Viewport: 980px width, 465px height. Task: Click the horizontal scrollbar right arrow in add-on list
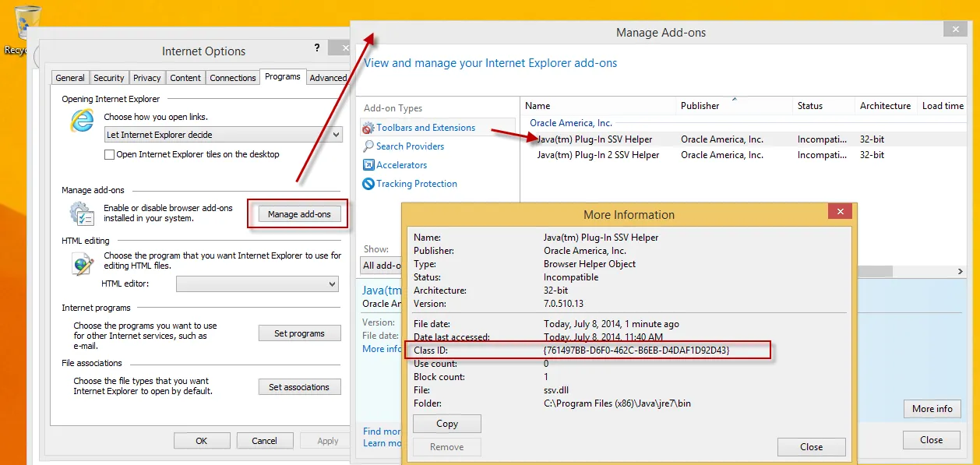tap(961, 271)
